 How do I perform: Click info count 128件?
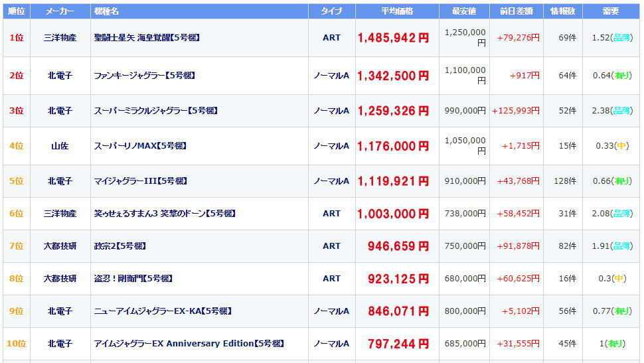tap(565, 181)
